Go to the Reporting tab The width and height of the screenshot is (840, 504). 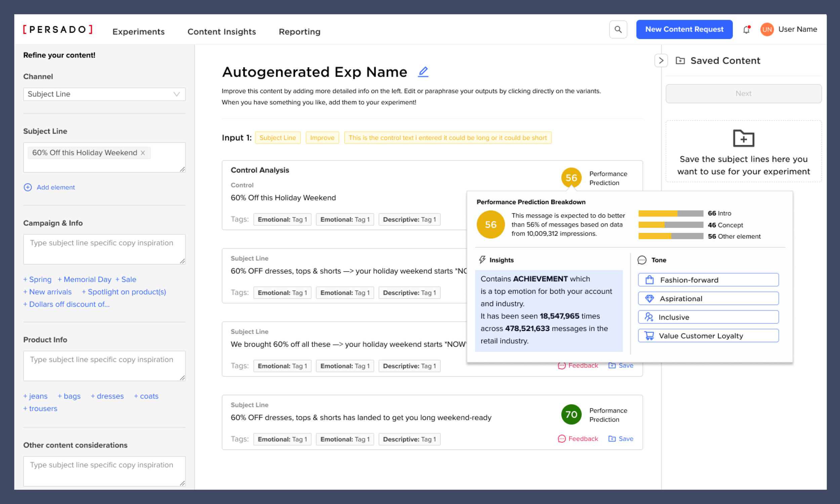[x=299, y=32]
